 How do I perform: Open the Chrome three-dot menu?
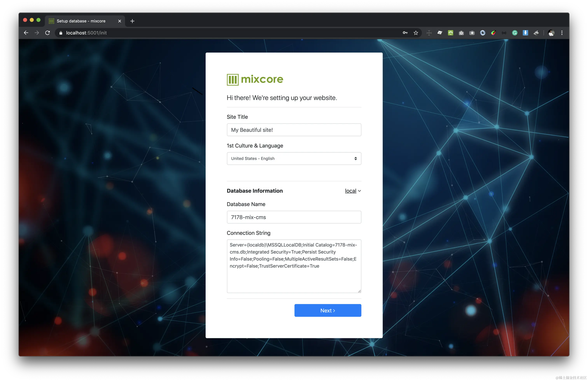click(562, 33)
